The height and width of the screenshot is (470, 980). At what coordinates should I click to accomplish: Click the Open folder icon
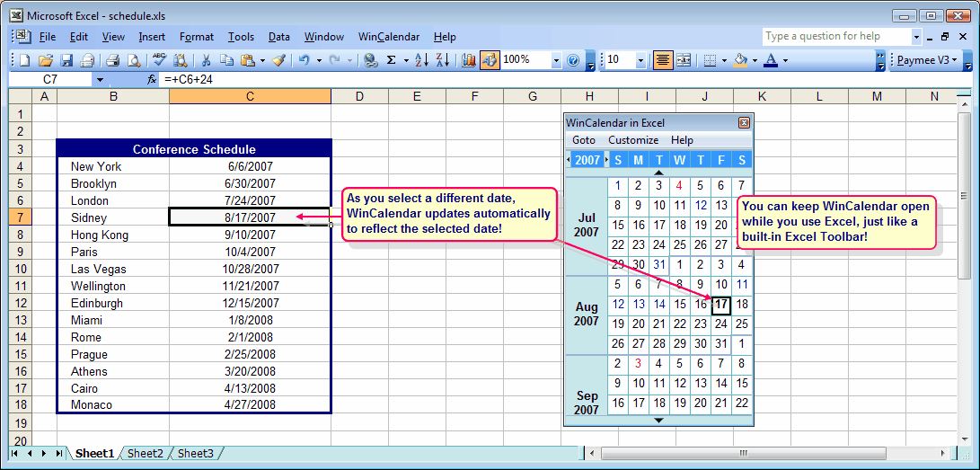(x=46, y=60)
